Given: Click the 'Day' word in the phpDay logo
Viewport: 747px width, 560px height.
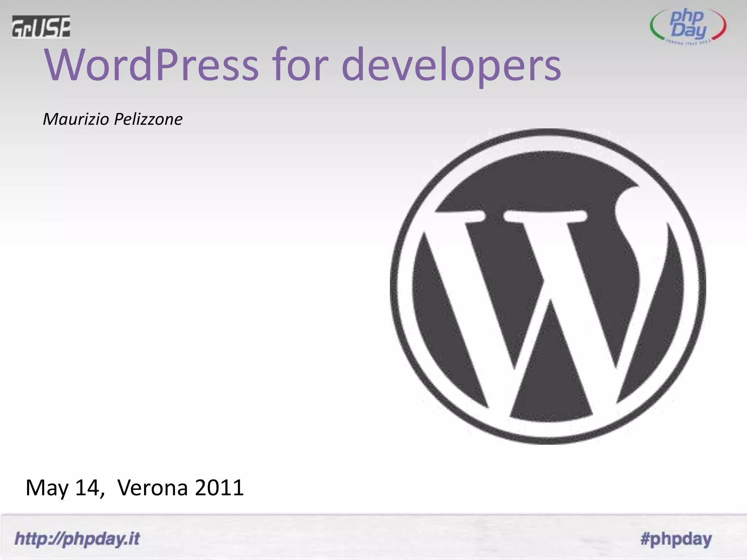Looking at the screenshot, I should pyautogui.click(x=688, y=31).
